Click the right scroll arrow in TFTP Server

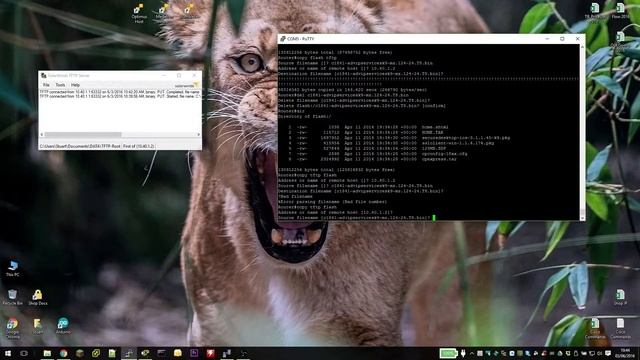click(x=198, y=134)
